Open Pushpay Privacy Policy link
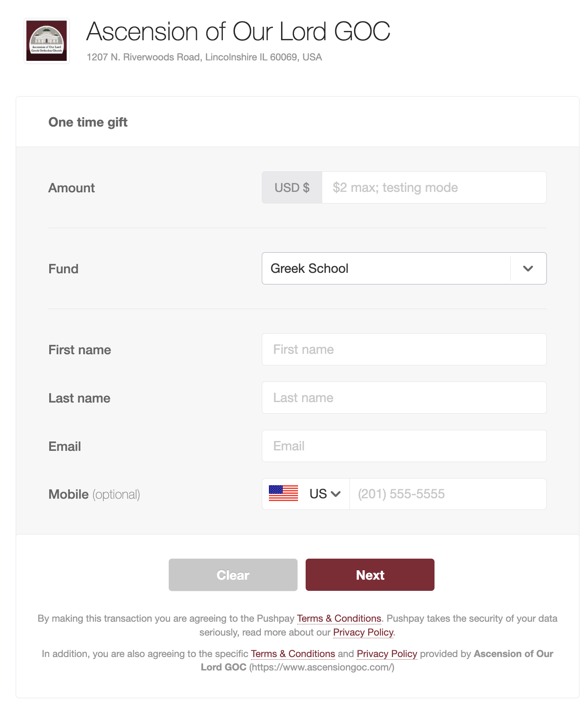 pos(363,632)
